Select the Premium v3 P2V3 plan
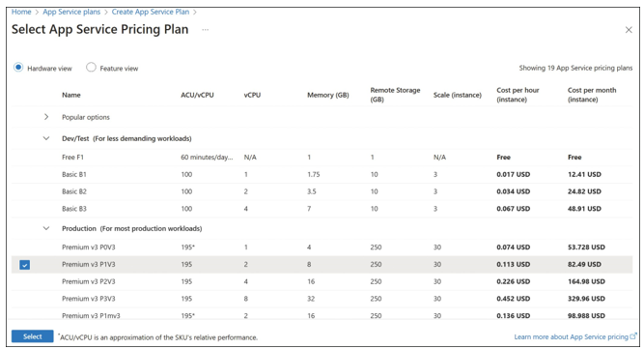Viewport: 644px width, 349px height. point(322,281)
